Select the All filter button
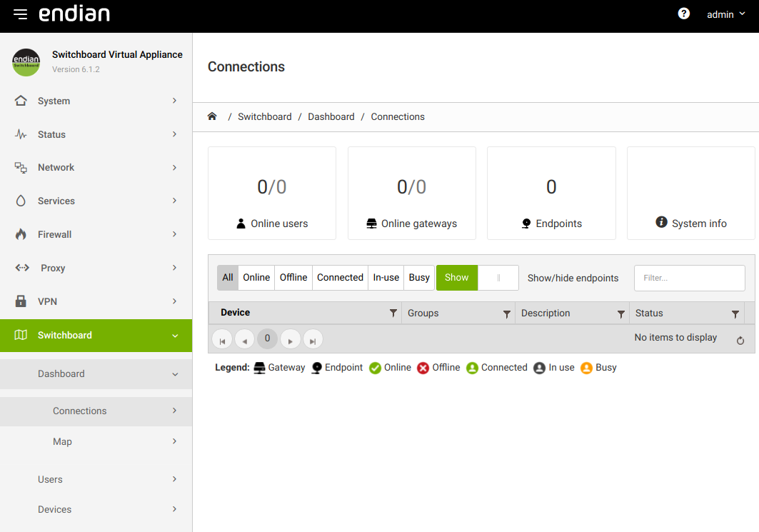 pyautogui.click(x=228, y=277)
